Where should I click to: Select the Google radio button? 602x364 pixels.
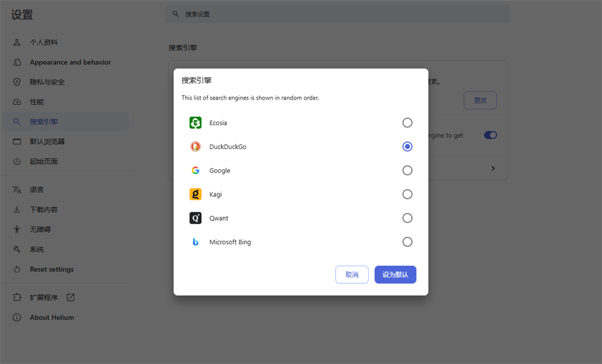pyautogui.click(x=407, y=170)
